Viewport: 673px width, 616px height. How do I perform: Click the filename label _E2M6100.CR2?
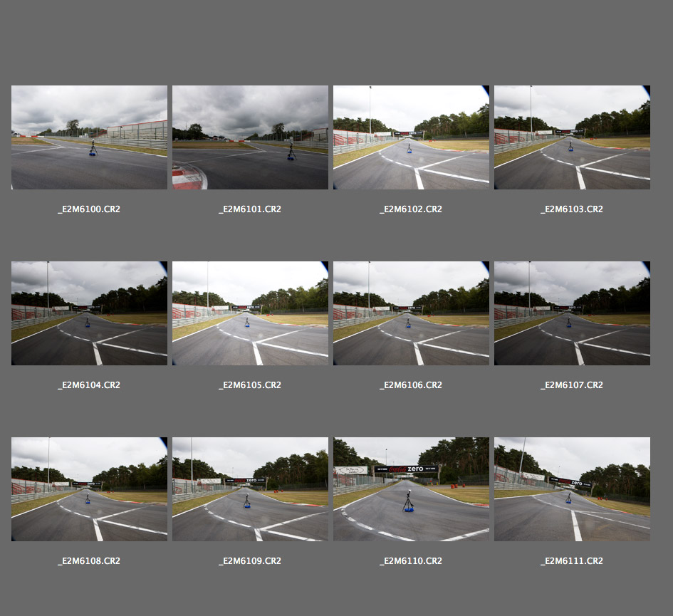click(89, 209)
